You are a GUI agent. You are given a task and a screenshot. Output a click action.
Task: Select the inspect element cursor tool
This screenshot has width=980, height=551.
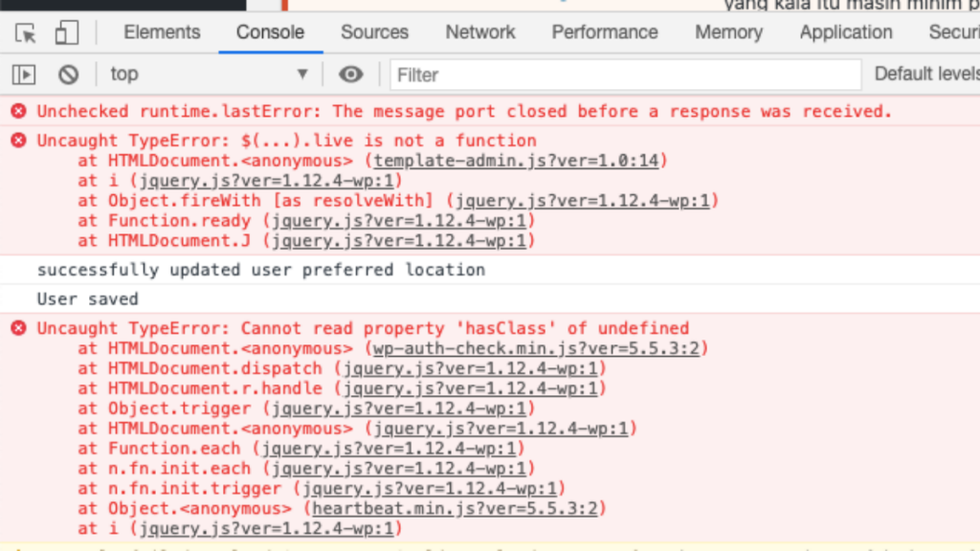click(x=26, y=33)
